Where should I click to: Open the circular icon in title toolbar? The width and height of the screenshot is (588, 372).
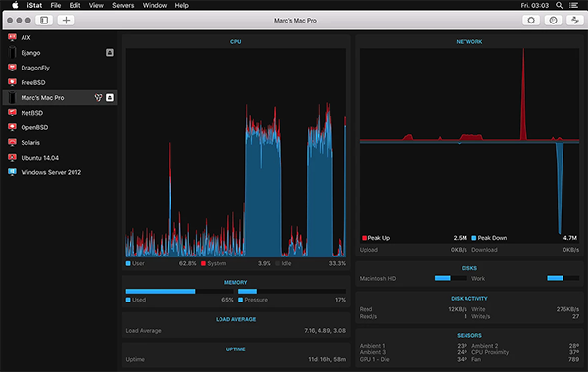pos(531,20)
